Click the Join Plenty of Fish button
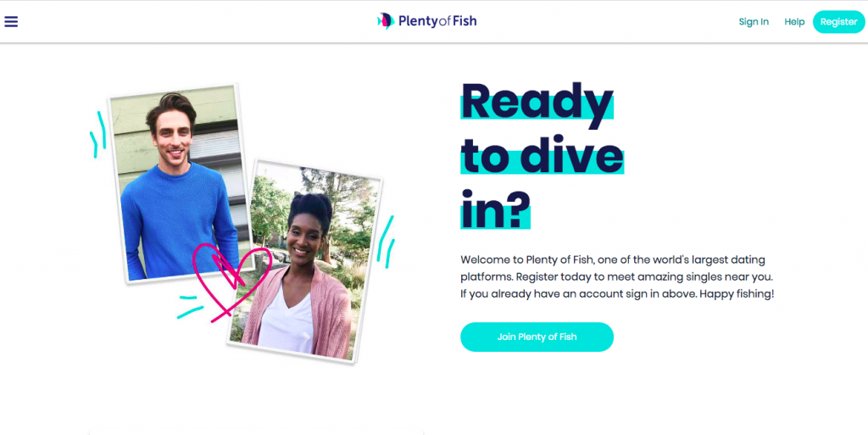The width and height of the screenshot is (868, 435). (x=537, y=337)
